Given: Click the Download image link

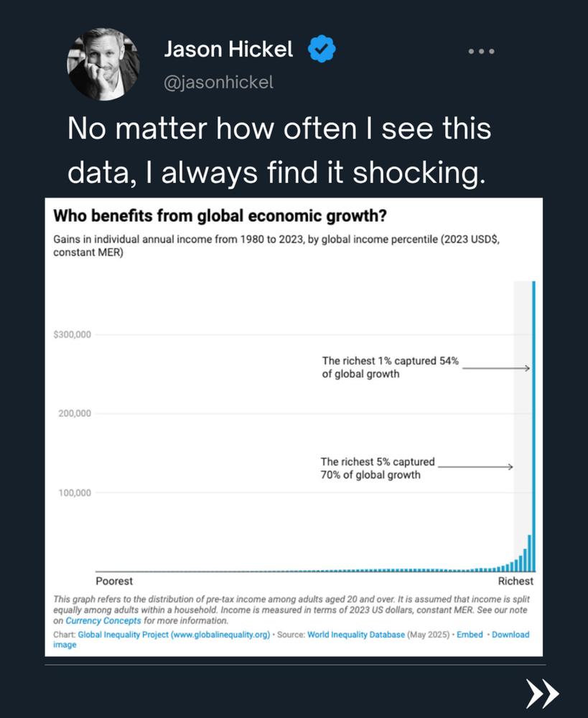Looking at the screenshot, I should pyautogui.click(x=510, y=635).
